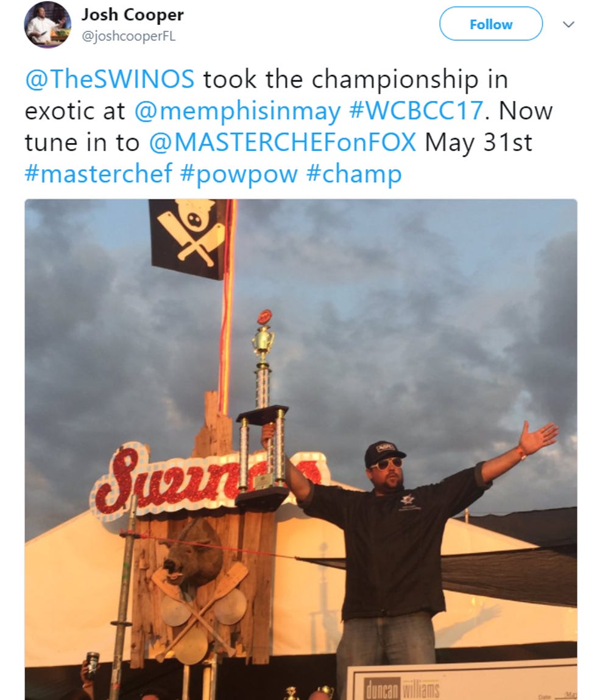The image size is (597, 700).
Task: Open the @TheSWINOS mention
Action: pyautogui.click(x=110, y=79)
